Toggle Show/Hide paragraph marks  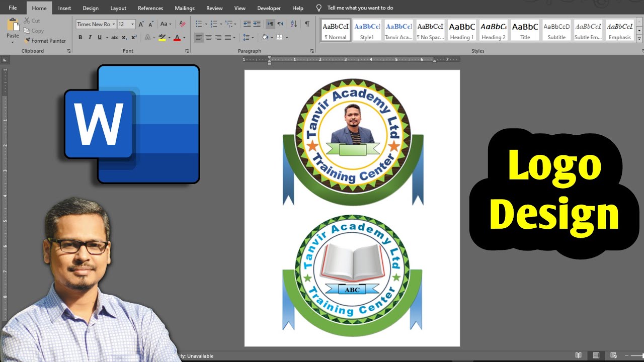coord(307,24)
